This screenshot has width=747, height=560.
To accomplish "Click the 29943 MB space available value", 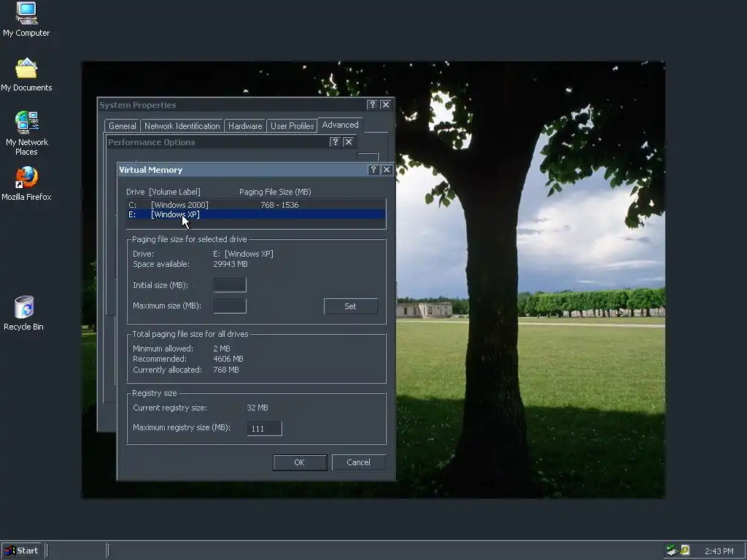I will point(231,264).
